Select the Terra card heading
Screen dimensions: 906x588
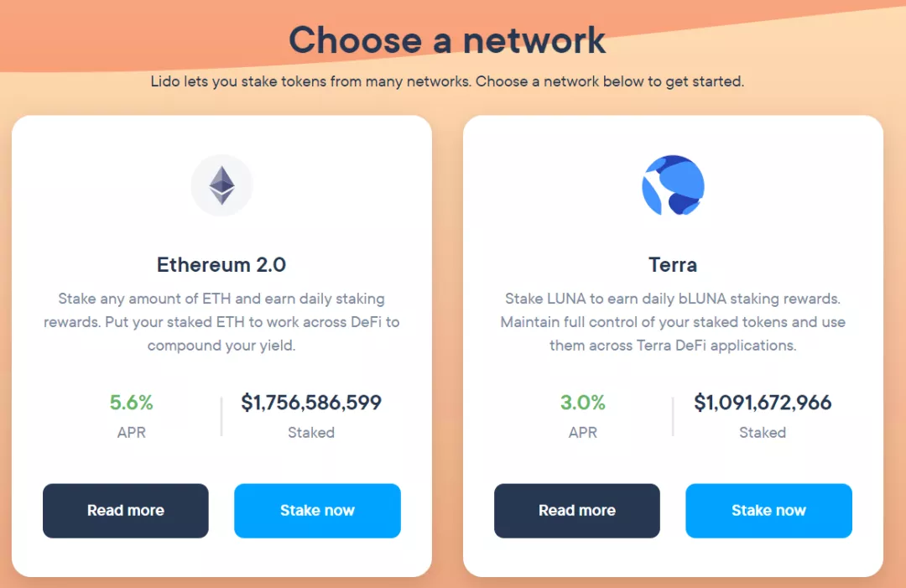(673, 264)
